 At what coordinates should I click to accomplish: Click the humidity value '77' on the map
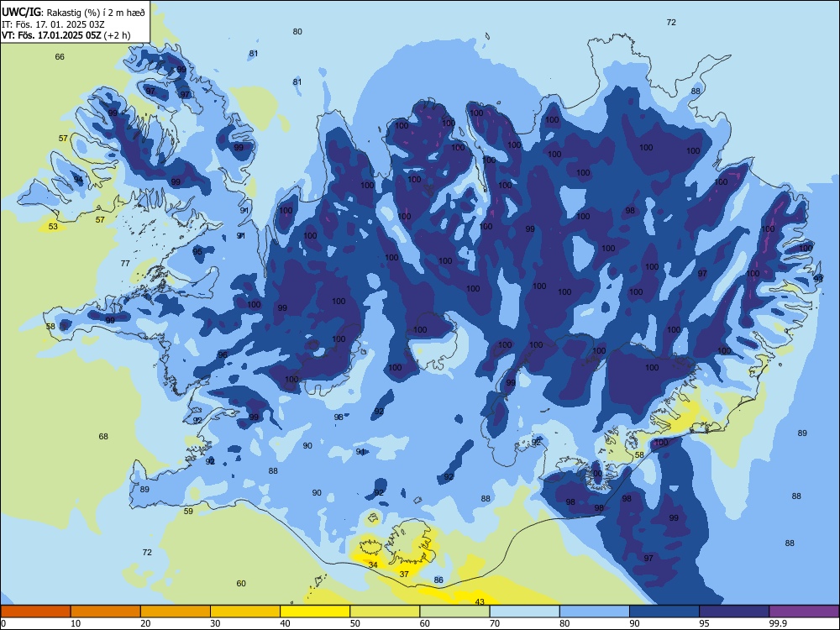click(125, 263)
